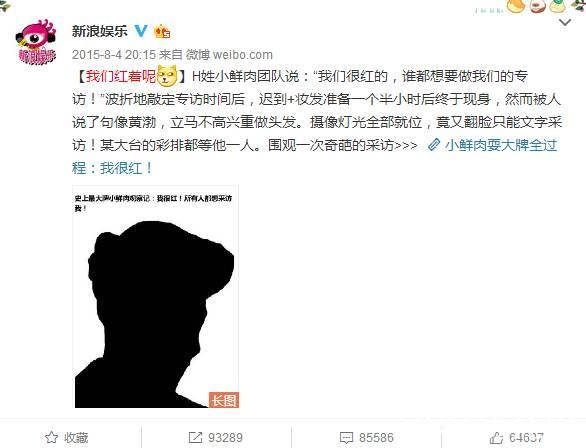Click the post timestamp 2015-8-4 20:15
Image resolution: width=586 pixels, height=448 pixels.
[x=114, y=55]
